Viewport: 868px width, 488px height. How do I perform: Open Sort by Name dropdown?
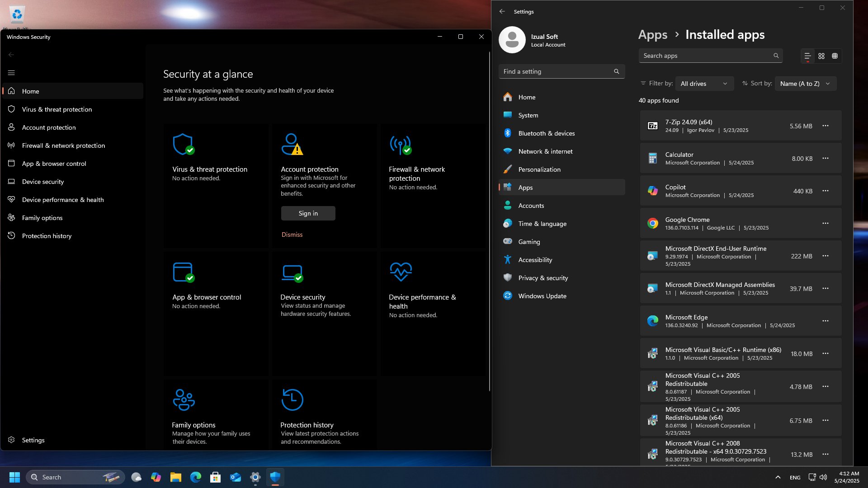pos(805,84)
